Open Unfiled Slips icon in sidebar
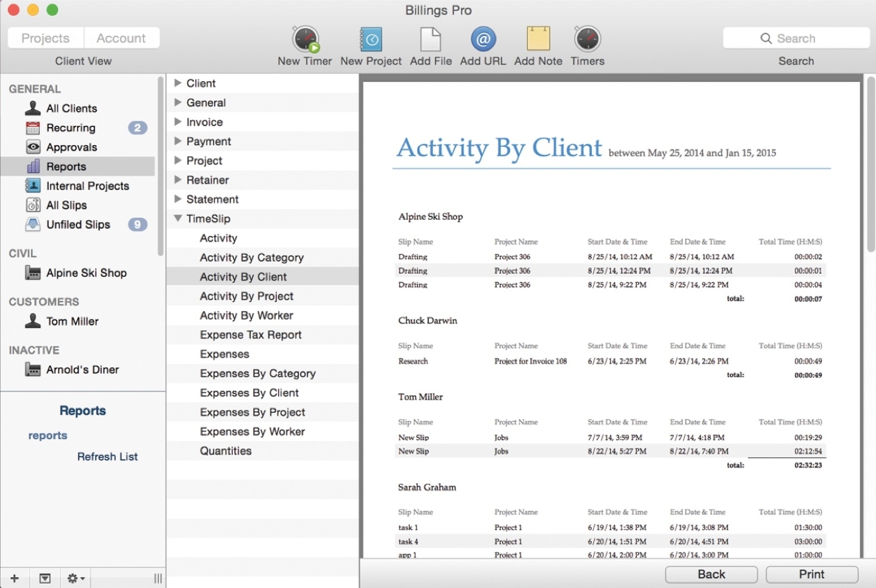 pyautogui.click(x=33, y=224)
